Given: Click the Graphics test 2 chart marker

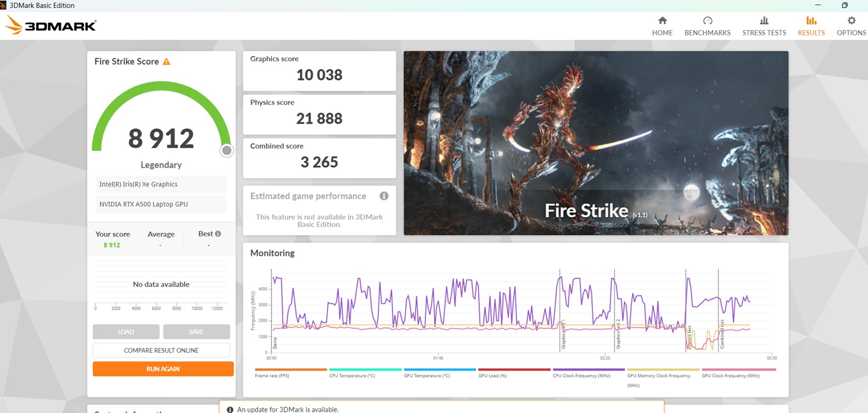Looking at the screenshot, I should click(x=619, y=334).
